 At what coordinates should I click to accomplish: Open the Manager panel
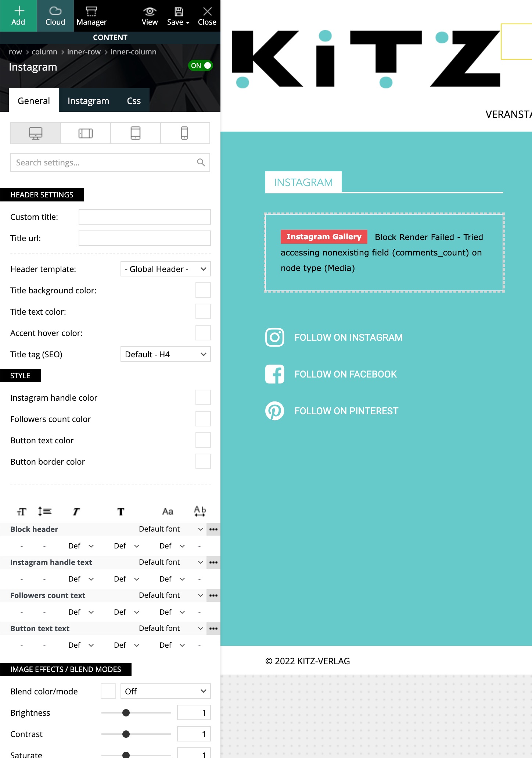tap(91, 16)
